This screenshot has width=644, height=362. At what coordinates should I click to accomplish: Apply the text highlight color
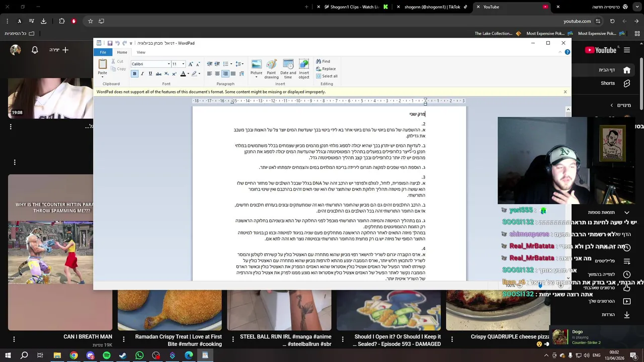point(194,74)
